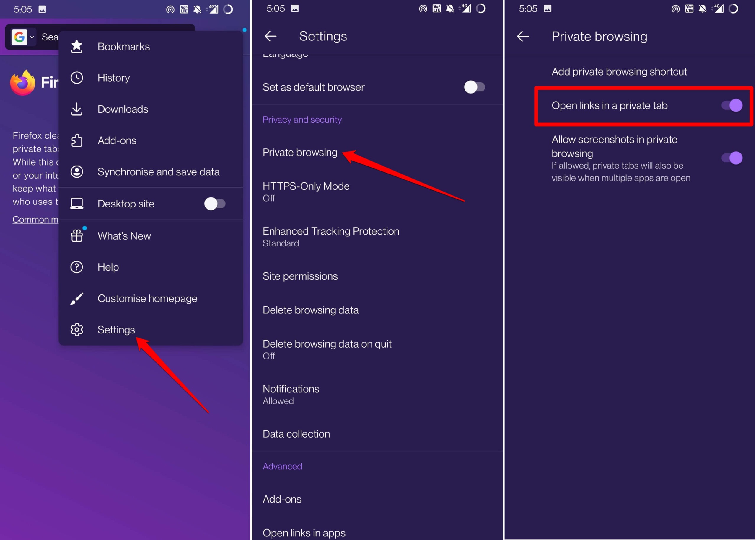This screenshot has height=540, width=756.
Task: Open Site permissions
Action: pyautogui.click(x=378, y=276)
